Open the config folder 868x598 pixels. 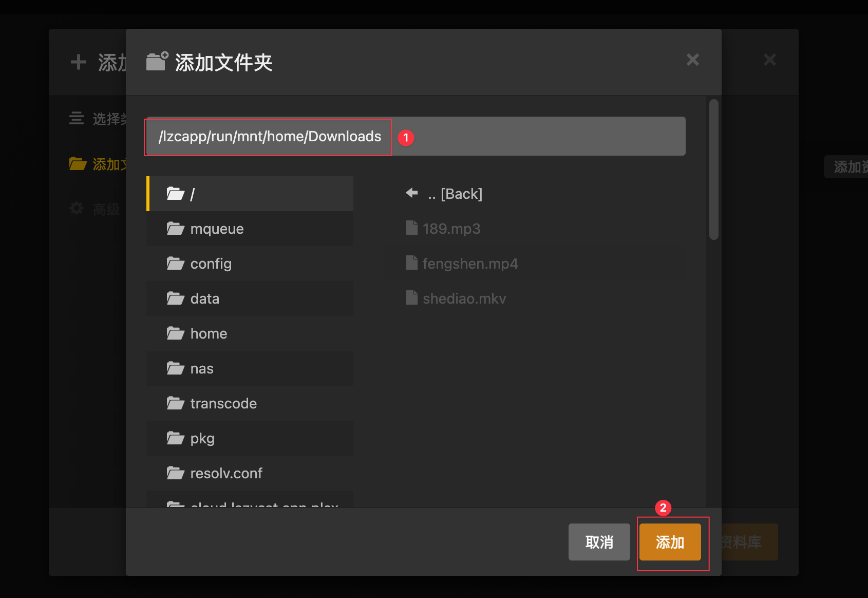tap(250, 264)
